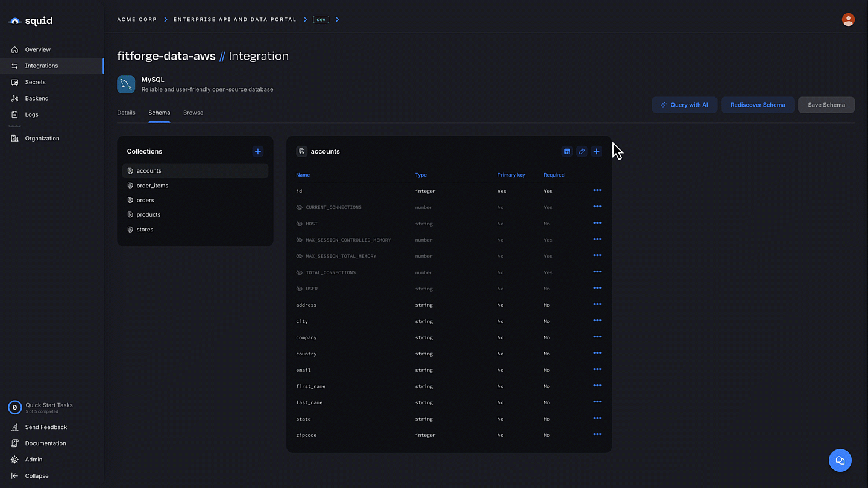The height and width of the screenshot is (488, 868).
Task: Switch to the Details tab
Action: (x=126, y=113)
